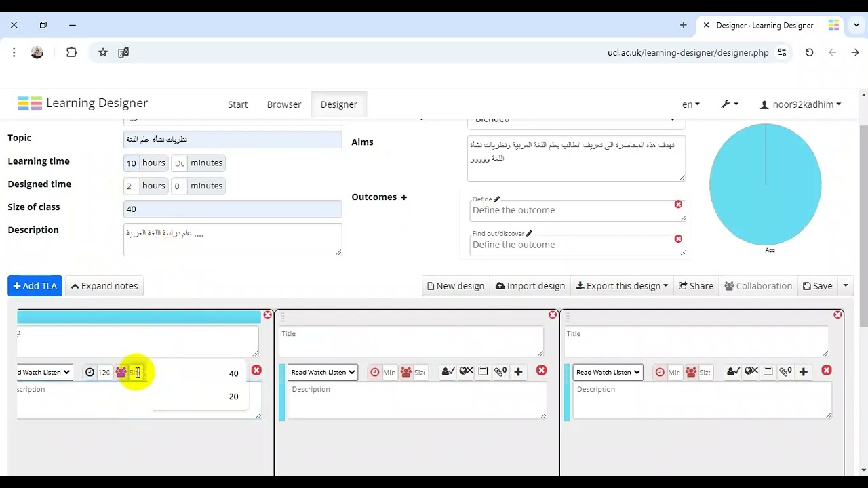Click the Acq pie chart
The width and height of the screenshot is (868, 488).
coord(765,184)
